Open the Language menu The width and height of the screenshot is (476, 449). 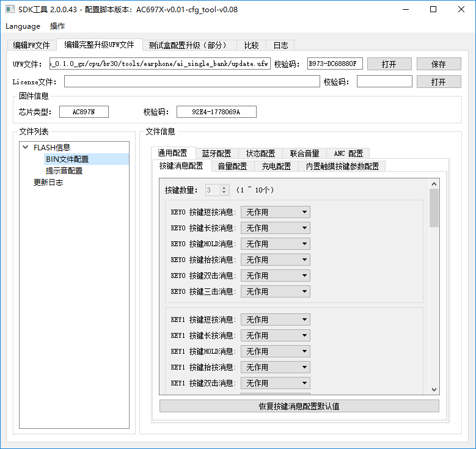(x=23, y=26)
